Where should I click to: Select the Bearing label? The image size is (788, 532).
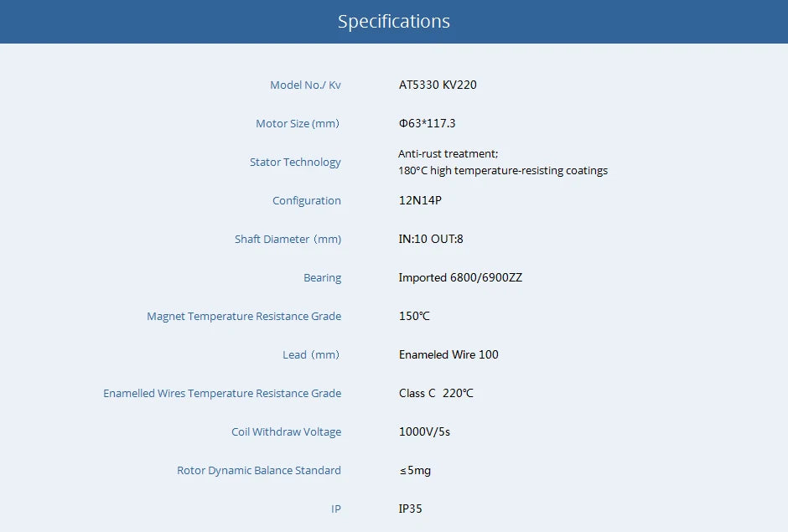tap(323, 277)
